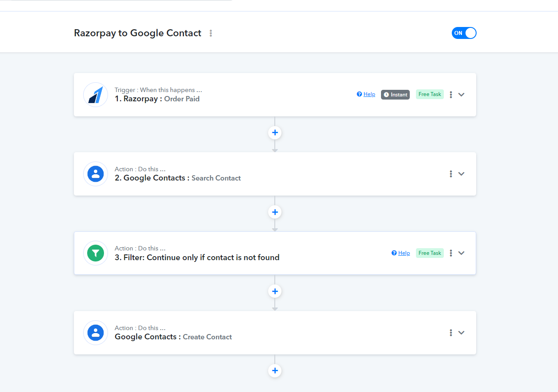Open Help link in Razorpay trigger step
The width and height of the screenshot is (558, 392).
(x=366, y=94)
